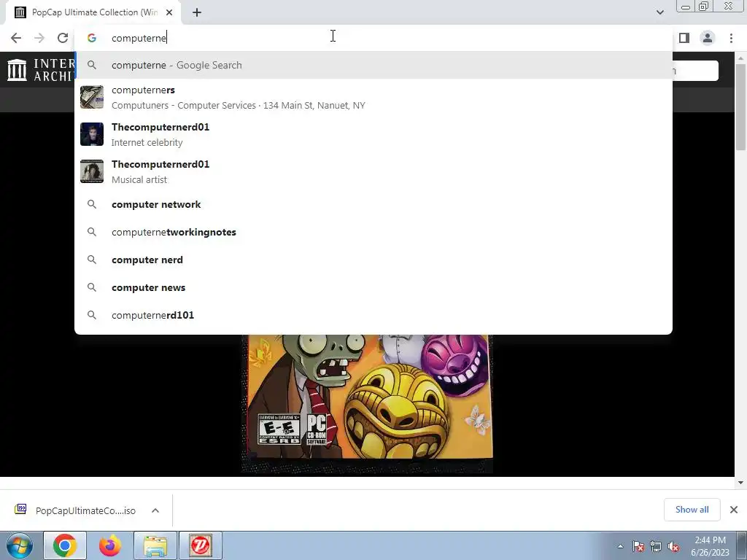
Task: Open Windows Explorer from the taskbar
Action: 155,545
